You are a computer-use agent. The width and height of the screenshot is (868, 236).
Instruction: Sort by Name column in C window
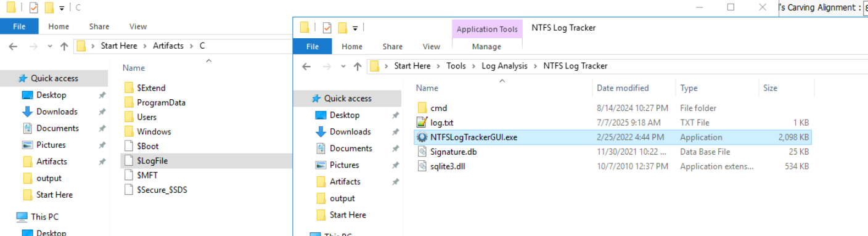click(134, 68)
